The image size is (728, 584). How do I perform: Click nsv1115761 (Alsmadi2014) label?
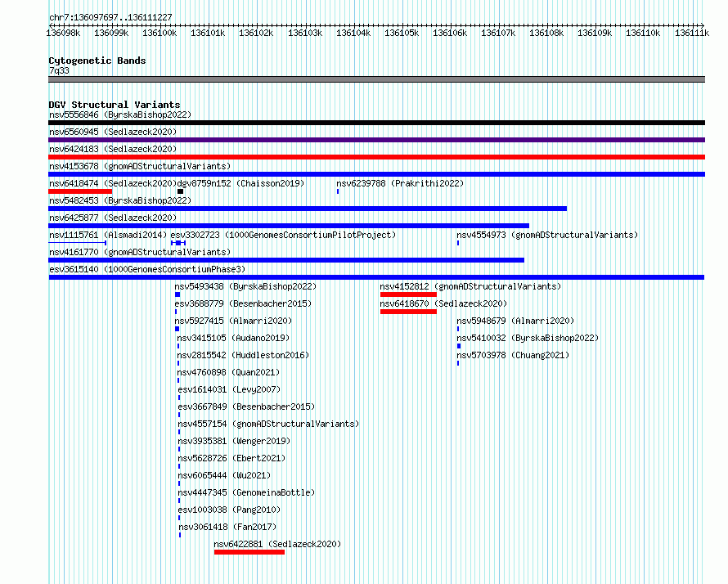[108, 235]
